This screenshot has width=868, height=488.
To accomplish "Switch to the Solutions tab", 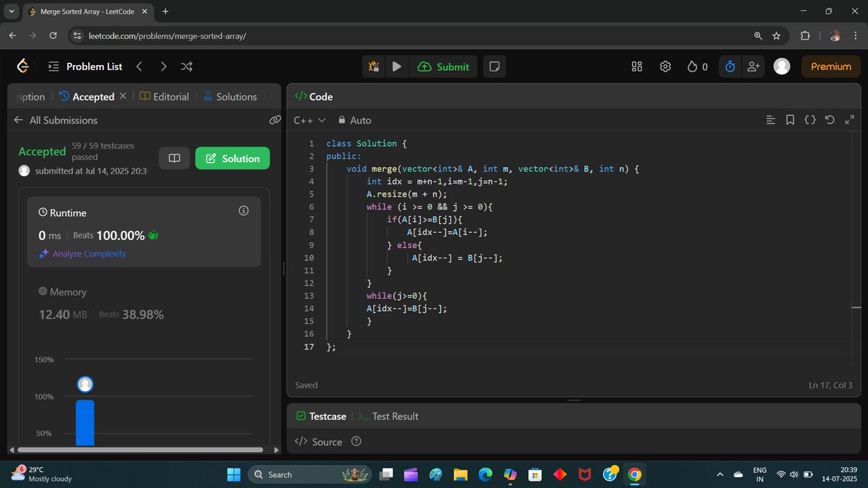I will point(229,96).
